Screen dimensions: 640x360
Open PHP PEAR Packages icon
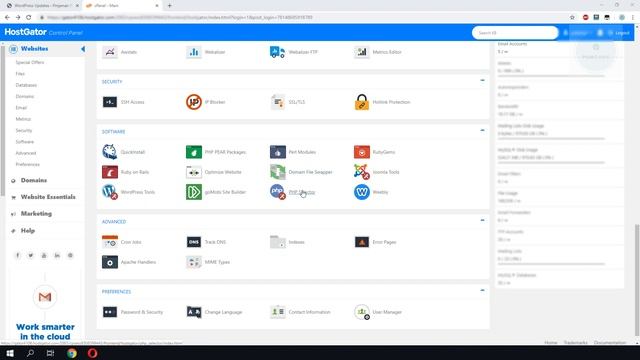tap(194, 152)
